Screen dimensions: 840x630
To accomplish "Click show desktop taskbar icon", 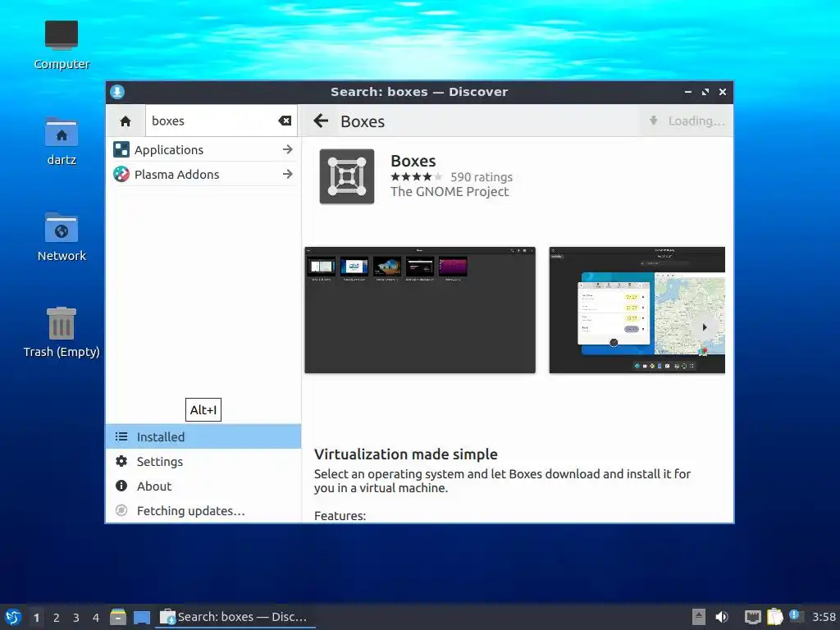I will click(142, 617).
